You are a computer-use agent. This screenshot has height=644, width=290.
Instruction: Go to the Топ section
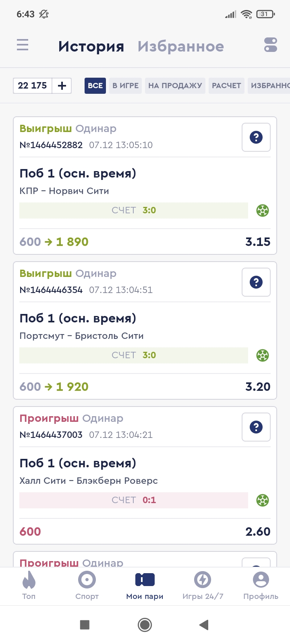pos(29,586)
